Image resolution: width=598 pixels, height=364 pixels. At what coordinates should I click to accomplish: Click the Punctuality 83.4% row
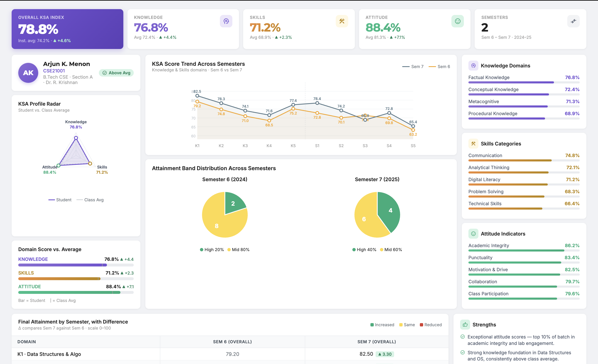pyautogui.click(x=524, y=260)
